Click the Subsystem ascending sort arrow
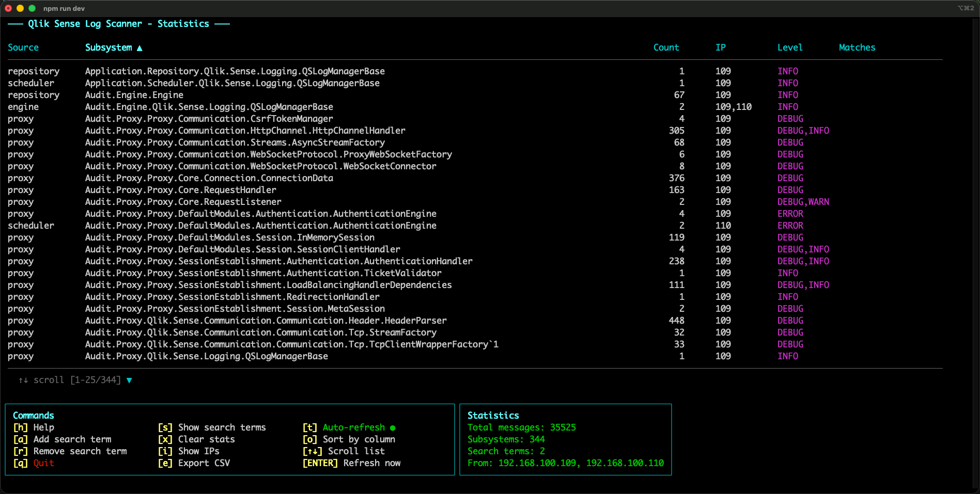Image resolution: width=980 pixels, height=494 pixels. [x=139, y=48]
